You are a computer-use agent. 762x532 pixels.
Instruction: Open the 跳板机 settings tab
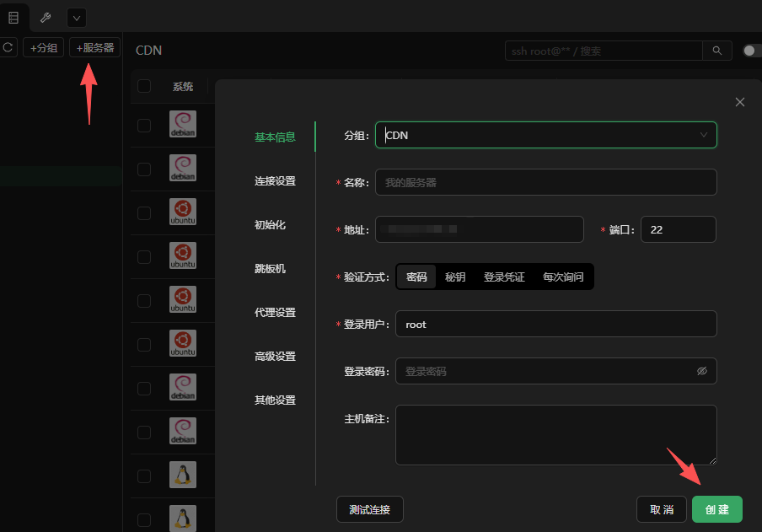(270, 269)
